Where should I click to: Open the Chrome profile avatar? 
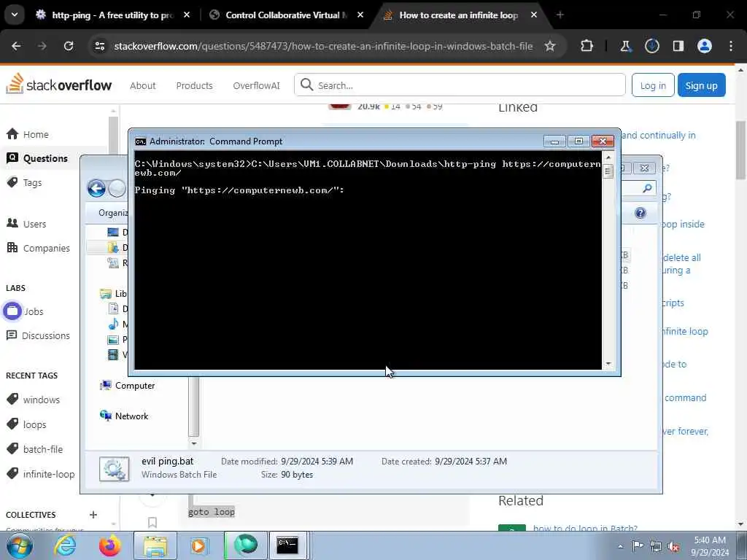tap(705, 46)
